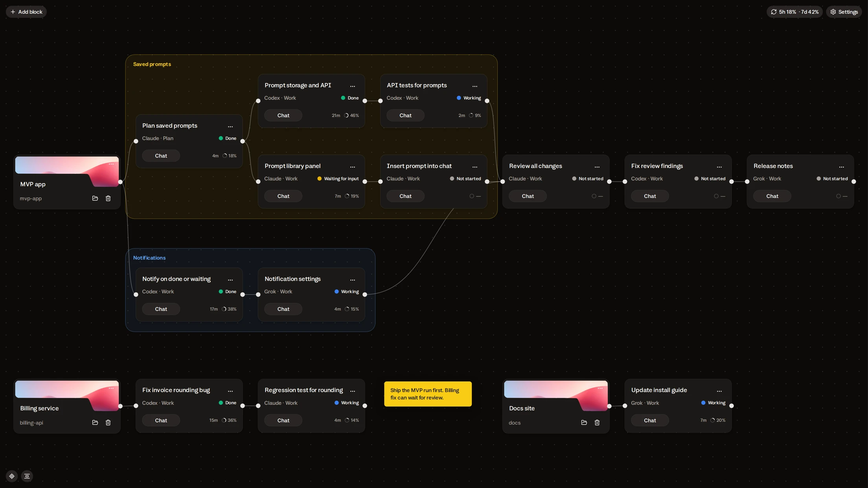
Task: Open Chat for Notification settings block
Action: (283, 309)
